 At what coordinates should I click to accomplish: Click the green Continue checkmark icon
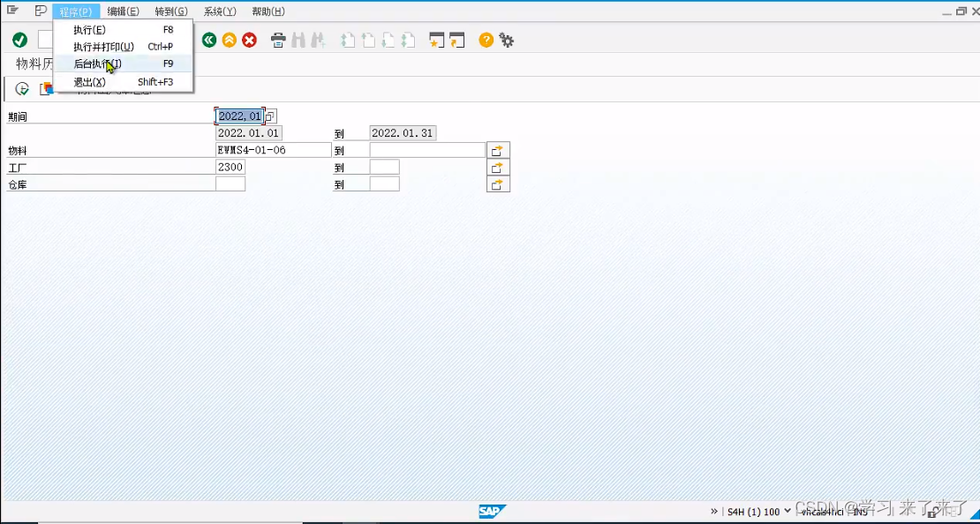click(19, 40)
